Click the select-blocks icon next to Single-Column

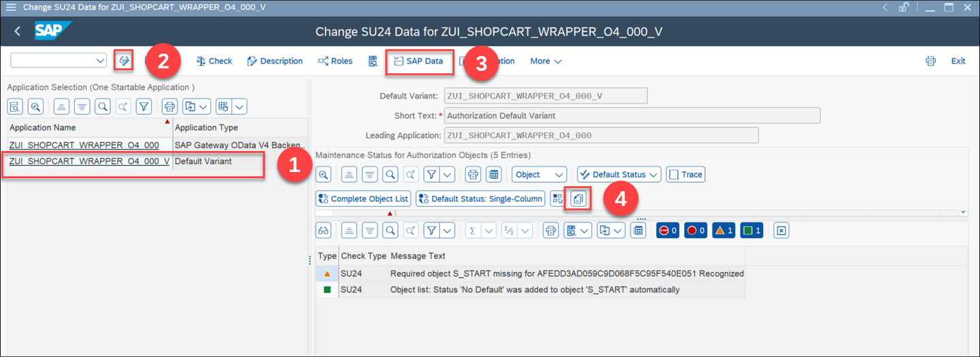point(557,199)
